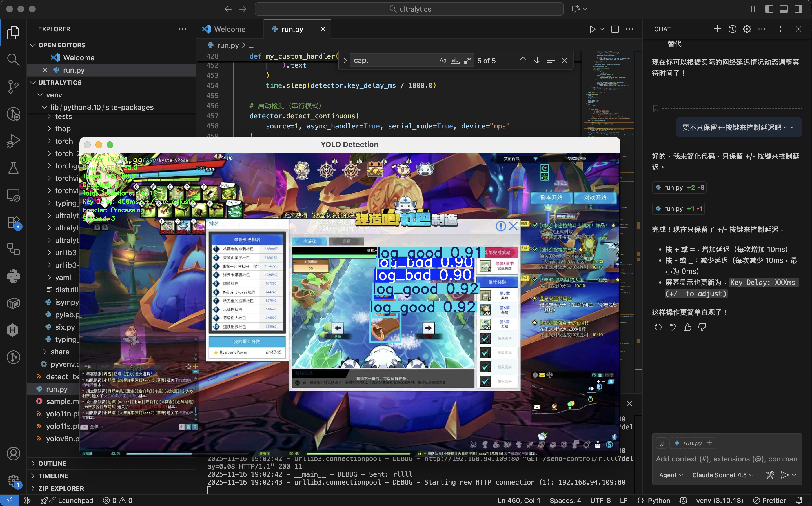Start a new chat with plus icon

[x=717, y=29]
